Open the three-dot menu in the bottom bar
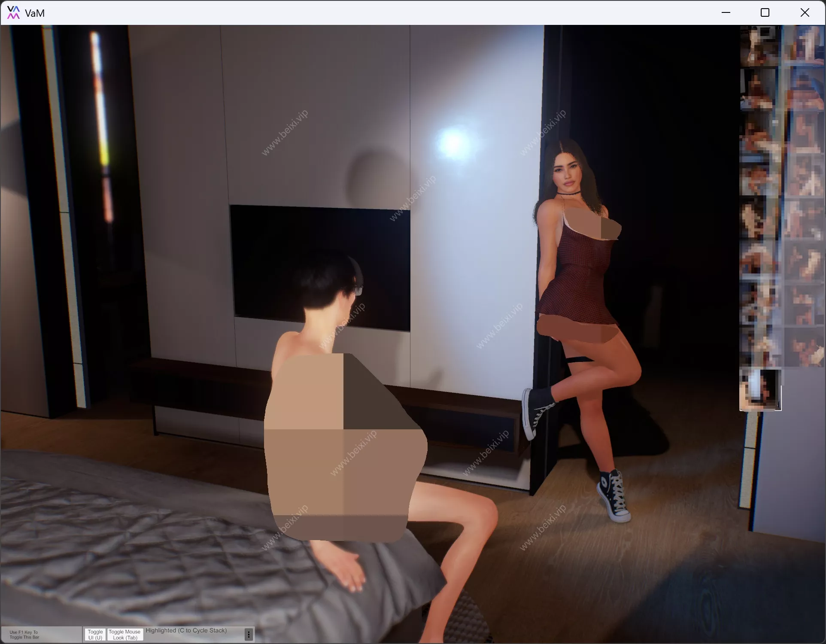Image resolution: width=826 pixels, height=644 pixels. (248, 634)
